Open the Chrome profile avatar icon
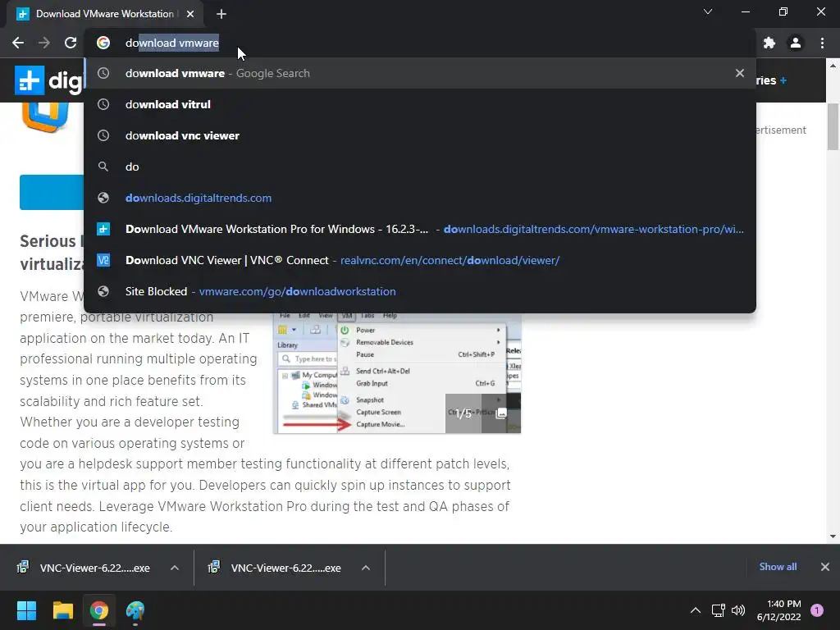This screenshot has width=840, height=630. (x=796, y=43)
